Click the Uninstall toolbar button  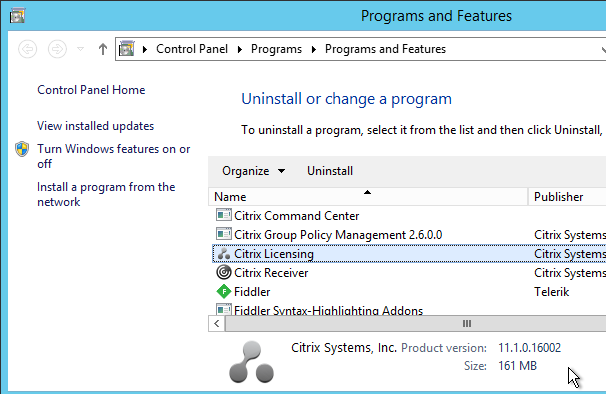point(330,171)
